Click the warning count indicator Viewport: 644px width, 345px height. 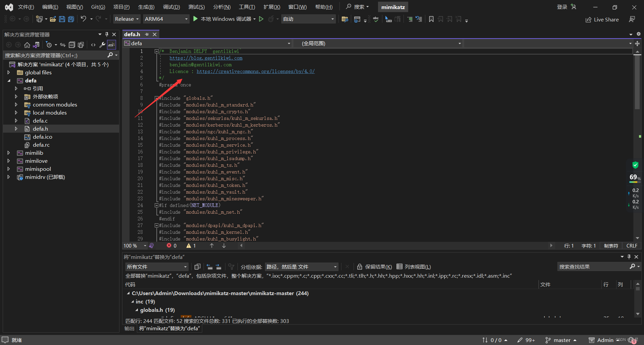coord(191,246)
